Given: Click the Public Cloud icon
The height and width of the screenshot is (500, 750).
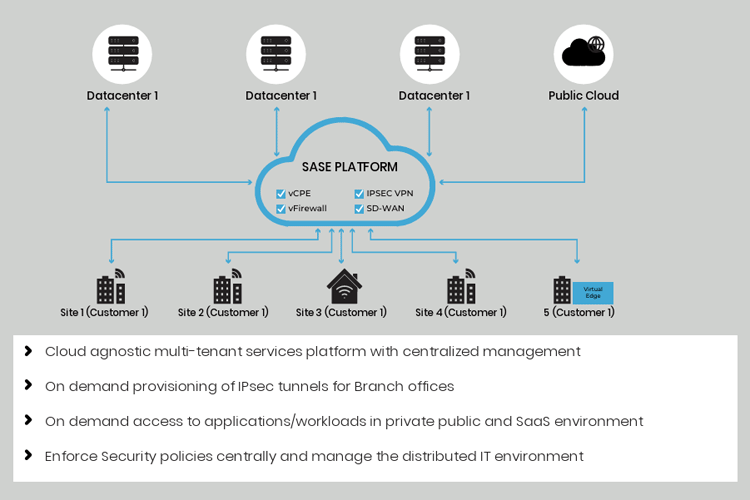Looking at the screenshot, I should 584,54.
